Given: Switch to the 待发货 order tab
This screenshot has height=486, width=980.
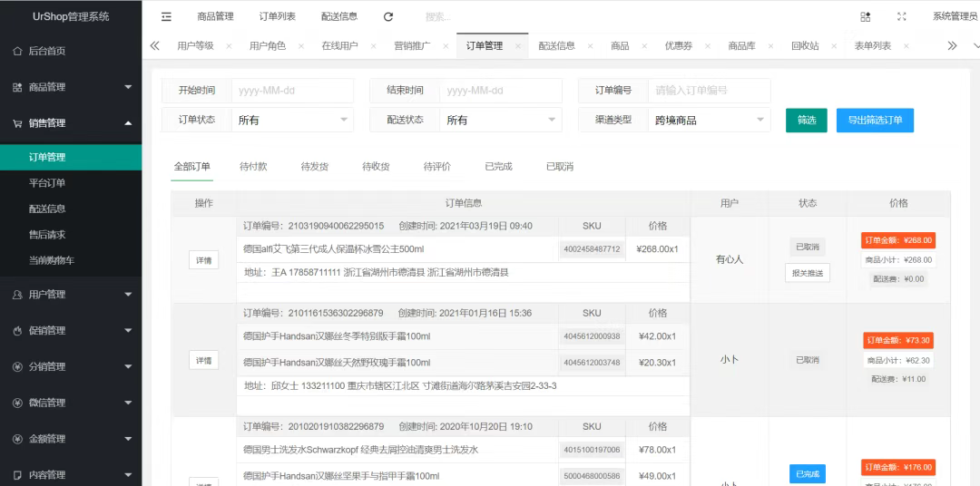Looking at the screenshot, I should point(314,167).
